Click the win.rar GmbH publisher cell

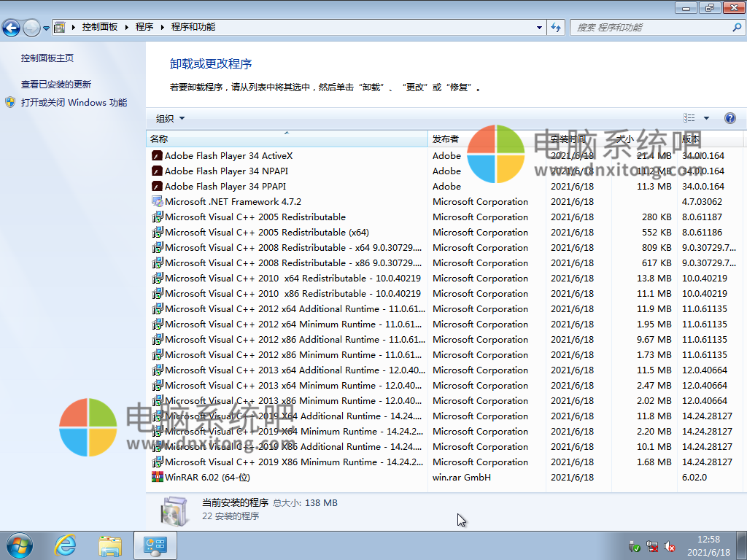pos(462,477)
